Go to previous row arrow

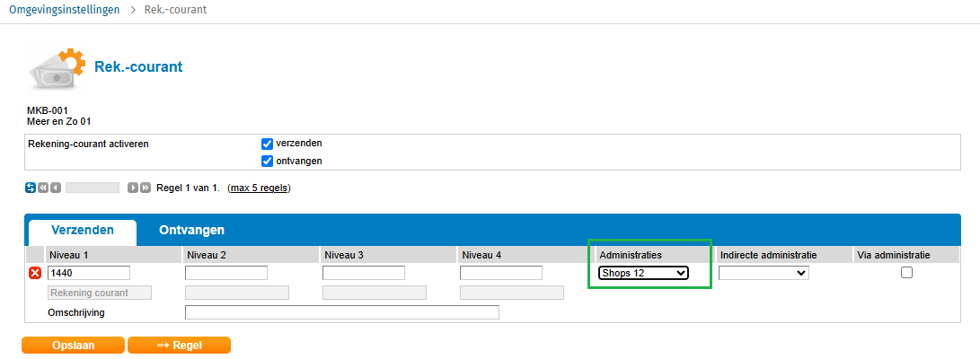pos(56,188)
